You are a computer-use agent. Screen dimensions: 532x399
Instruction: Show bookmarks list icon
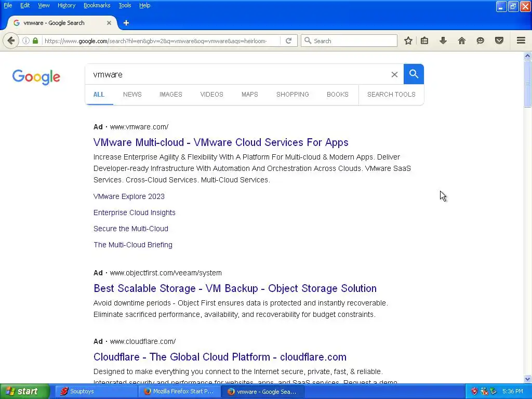tap(424, 41)
